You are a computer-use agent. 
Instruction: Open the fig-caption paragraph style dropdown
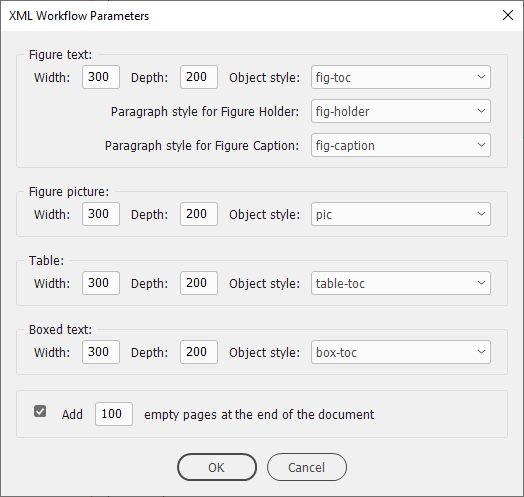pyautogui.click(x=401, y=145)
